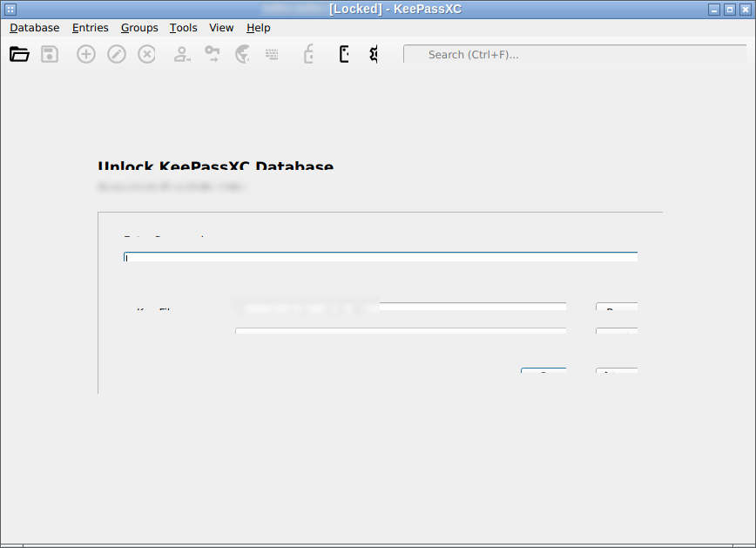Open the Help menu
756x548 pixels.
(259, 28)
